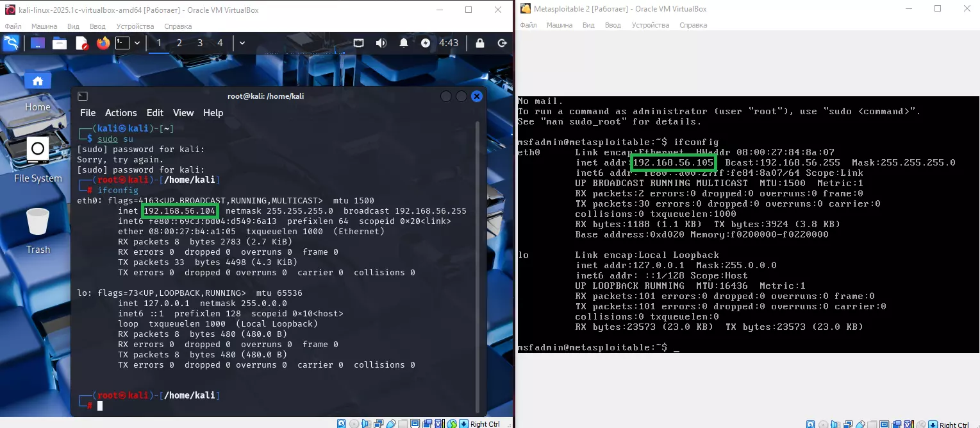Open the Kali applications menu icon

point(11,43)
